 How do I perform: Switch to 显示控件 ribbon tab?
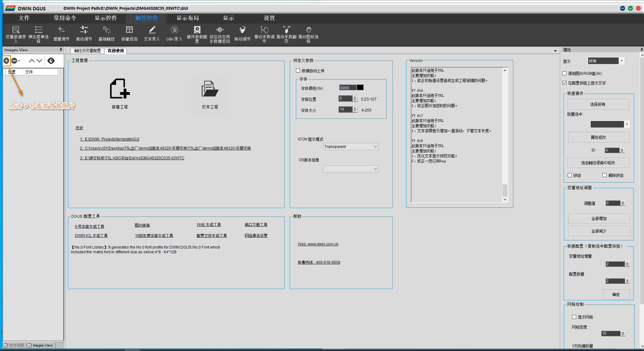click(x=106, y=18)
